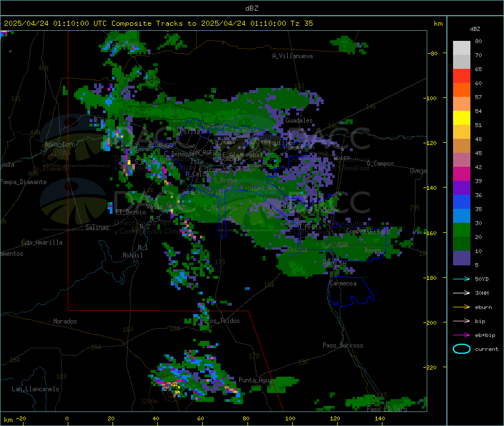The width and height of the screenshot is (504, 426).
Task: Click the timestamp 2025/04/24 01:10:00 UTC text
Action: (55, 24)
